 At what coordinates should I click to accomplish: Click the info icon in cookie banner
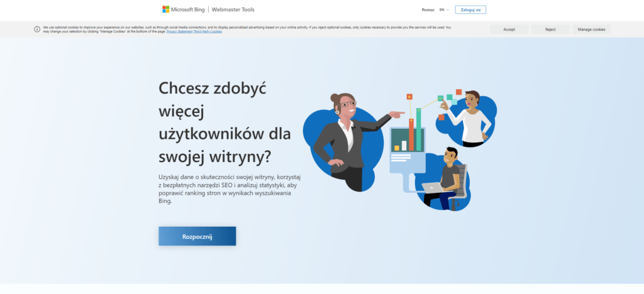[x=37, y=29]
